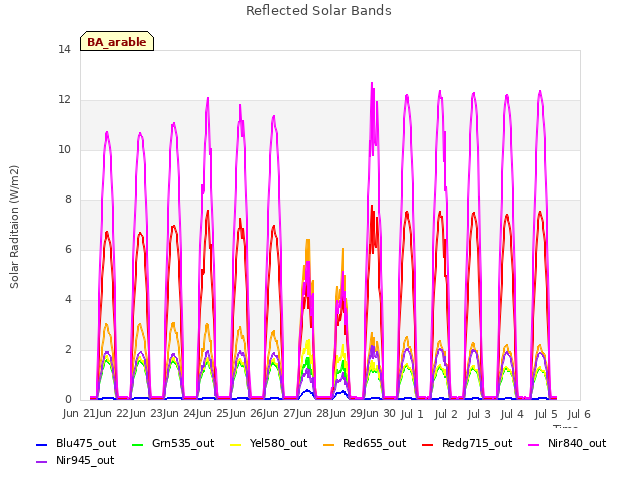Click the Redg715_out legend label
The height and width of the screenshot is (480, 640).
pyautogui.click(x=477, y=443)
